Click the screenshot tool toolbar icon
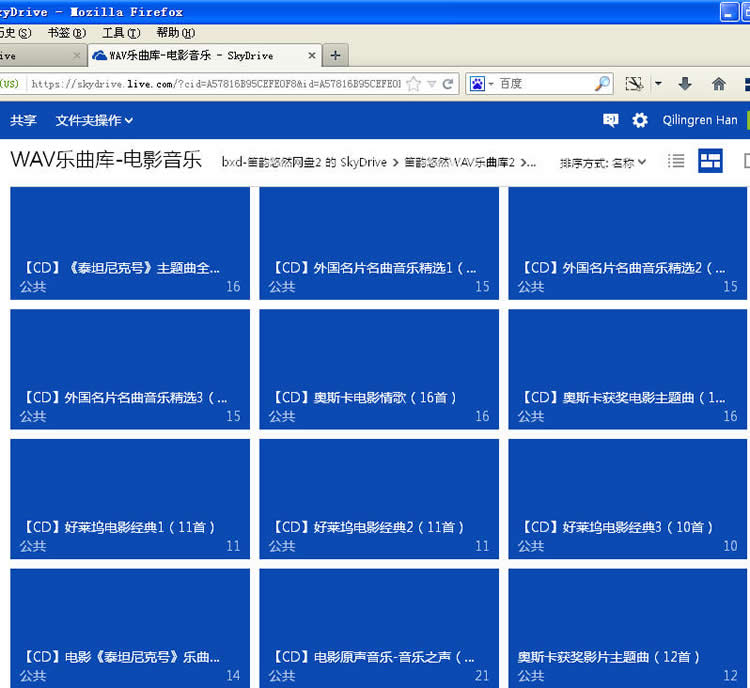750x688 pixels. coord(634,84)
